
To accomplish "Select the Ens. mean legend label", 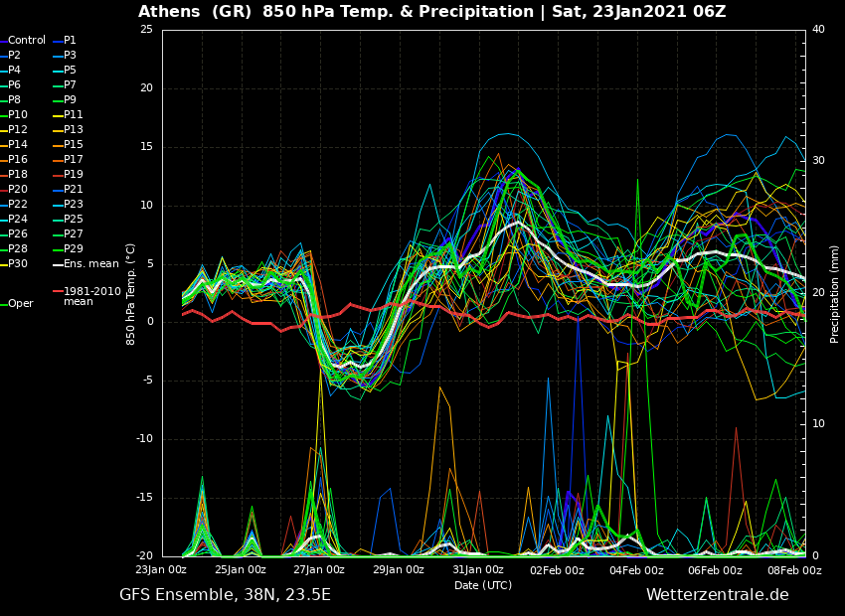I will point(90,264).
